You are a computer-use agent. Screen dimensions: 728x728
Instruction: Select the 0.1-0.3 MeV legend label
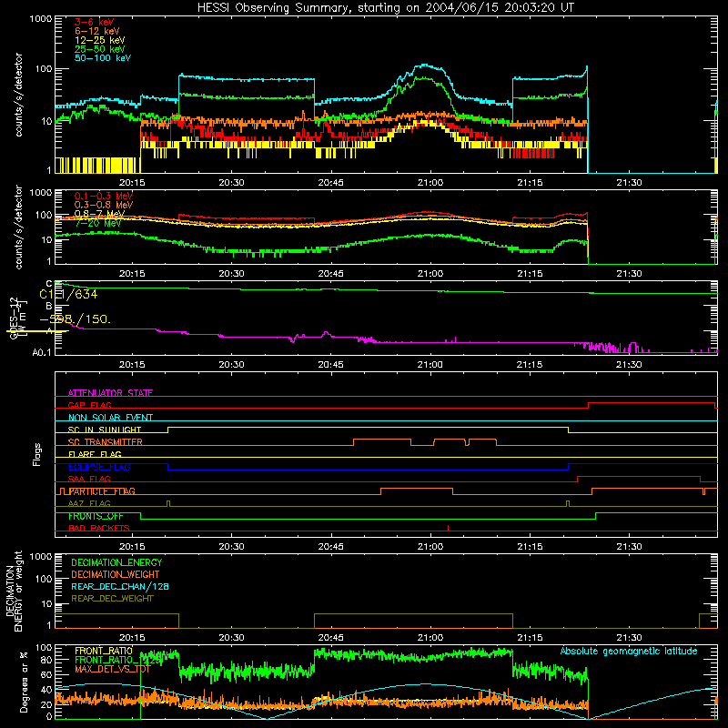[x=104, y=196]
